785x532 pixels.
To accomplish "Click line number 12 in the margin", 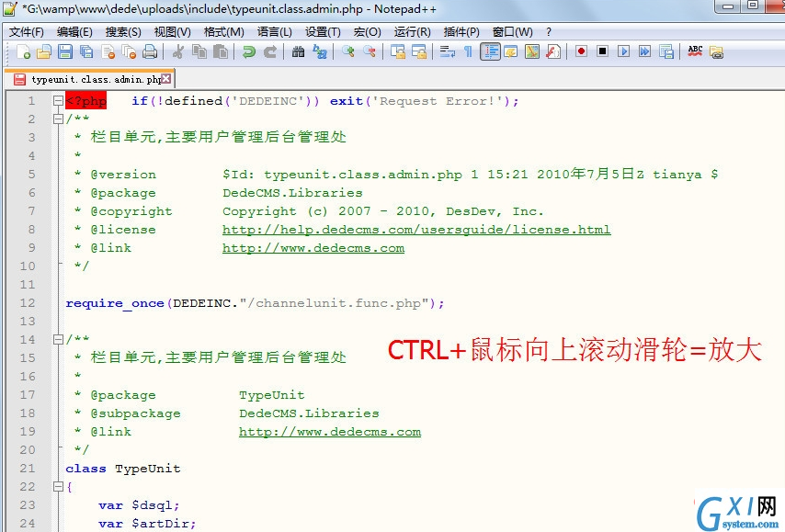I will (28, 303).
